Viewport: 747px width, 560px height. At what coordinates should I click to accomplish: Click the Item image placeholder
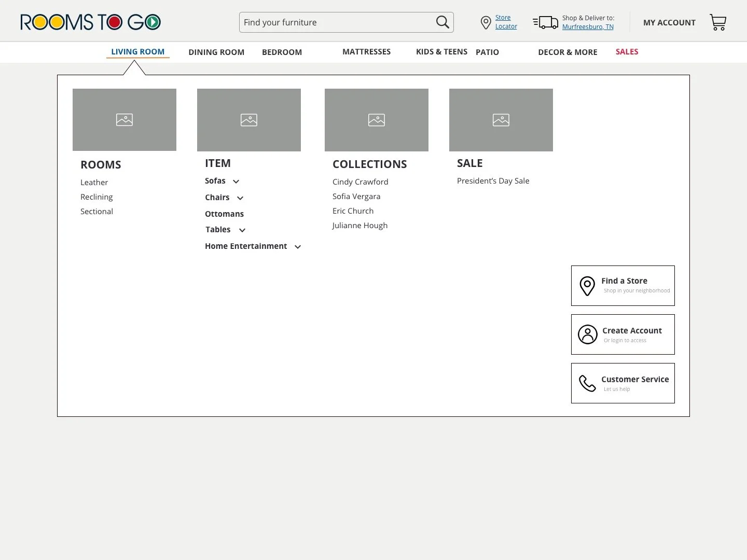(249, 120)
